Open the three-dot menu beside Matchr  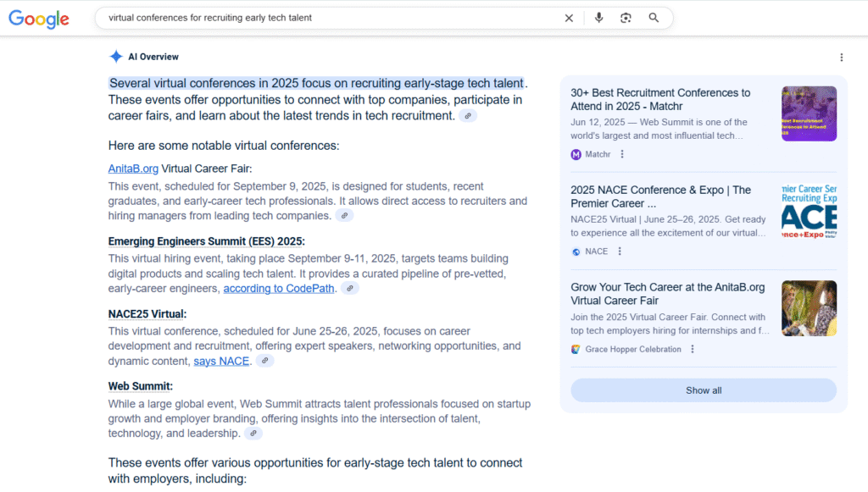point(622,153)
